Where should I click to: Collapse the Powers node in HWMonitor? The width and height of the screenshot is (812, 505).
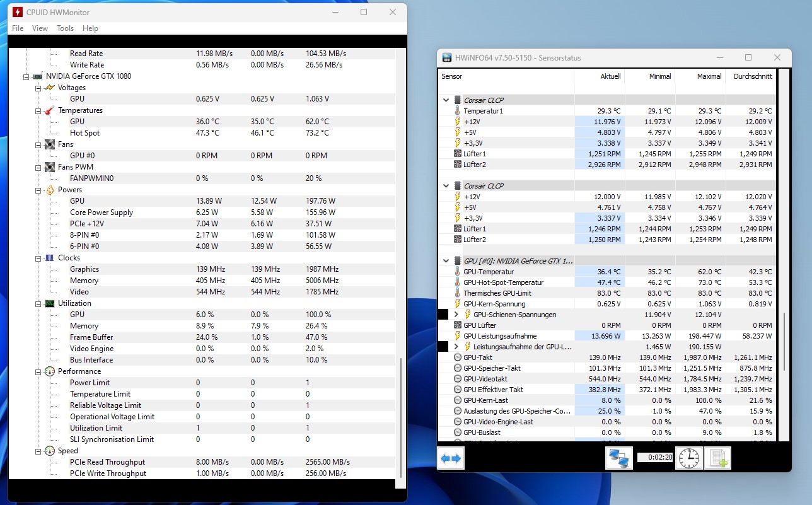tap(38, 190)
